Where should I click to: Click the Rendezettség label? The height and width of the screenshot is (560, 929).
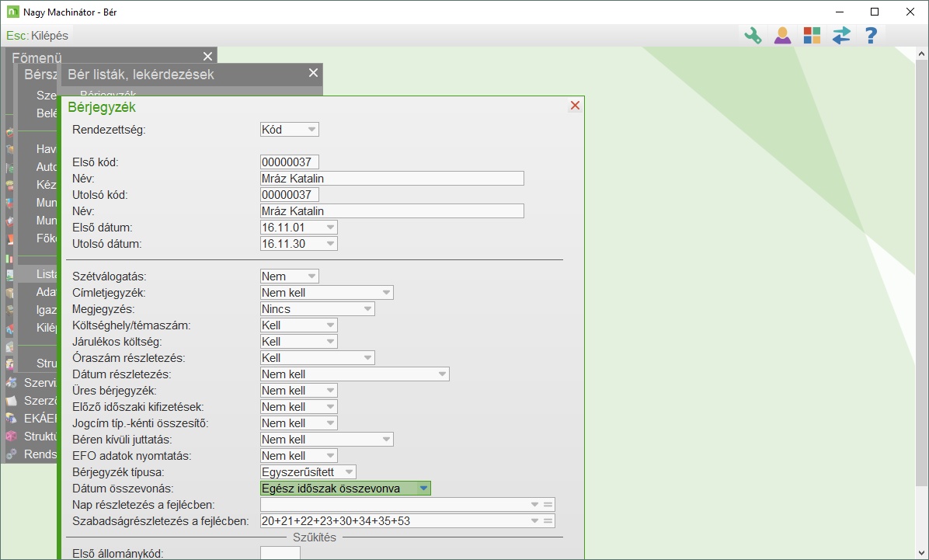tap(109, 129)
